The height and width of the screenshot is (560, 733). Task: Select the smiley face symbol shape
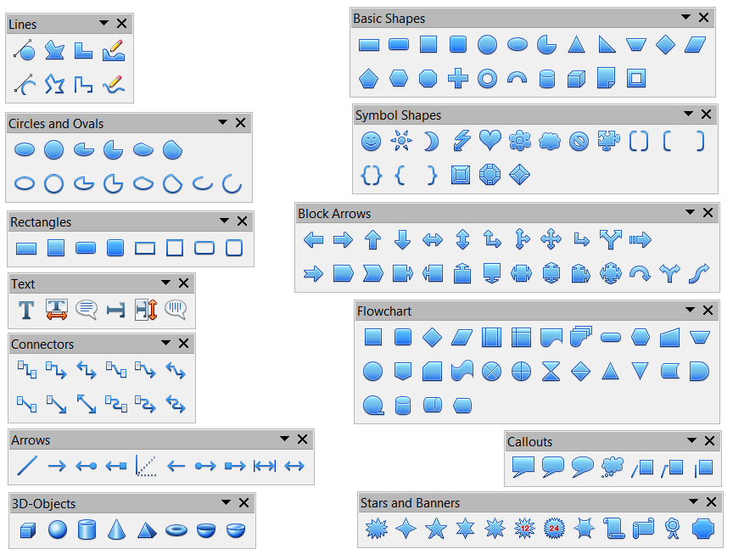coord(371,142)
